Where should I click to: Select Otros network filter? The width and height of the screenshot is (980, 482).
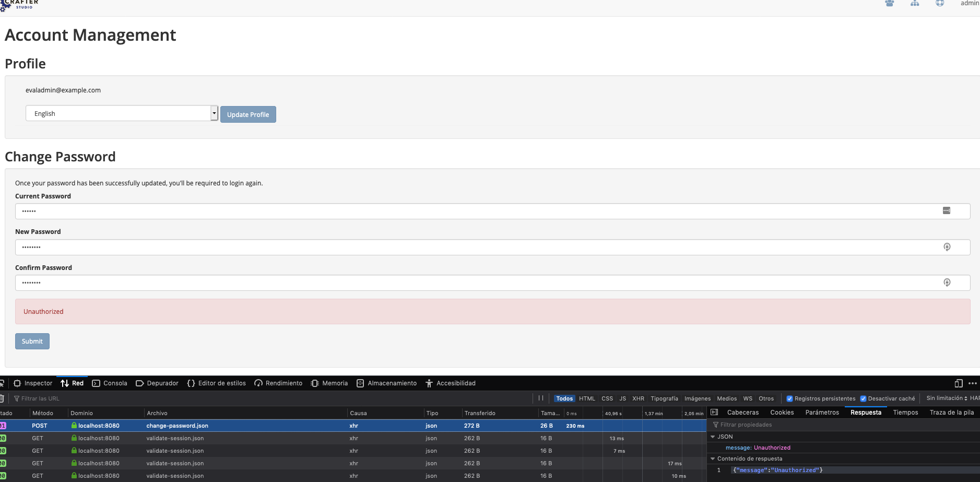(x=766, y=398)
